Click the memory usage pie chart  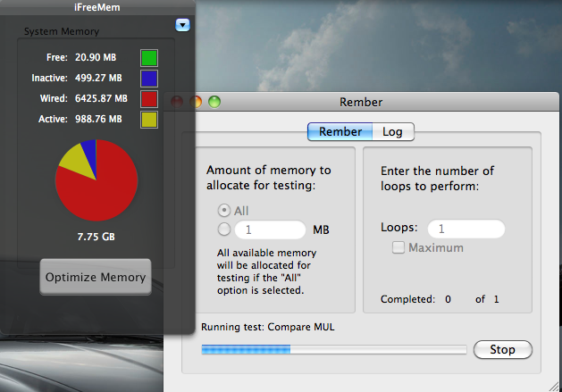point(96,180)
